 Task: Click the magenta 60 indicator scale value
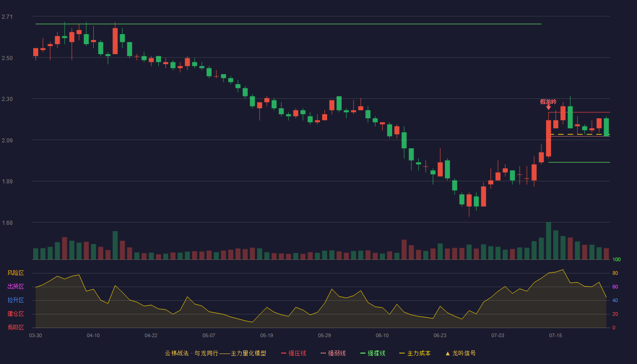tap(615, 287)
